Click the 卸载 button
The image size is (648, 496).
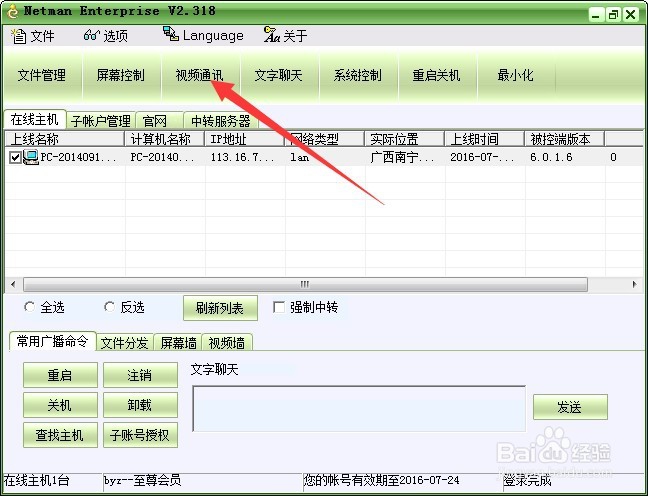[141, 405]
